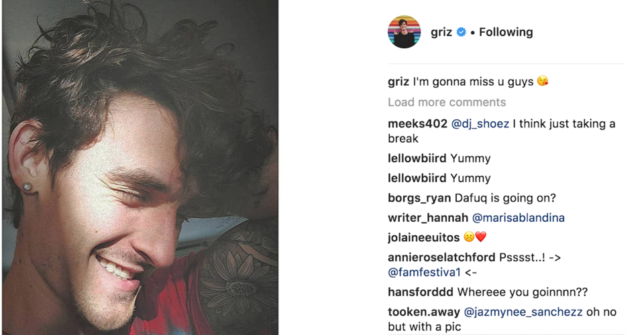Open first lellowbiird comment username
The height and width of the screenshot is (335, 644).
pyautogui.click(x=417, y=159)
